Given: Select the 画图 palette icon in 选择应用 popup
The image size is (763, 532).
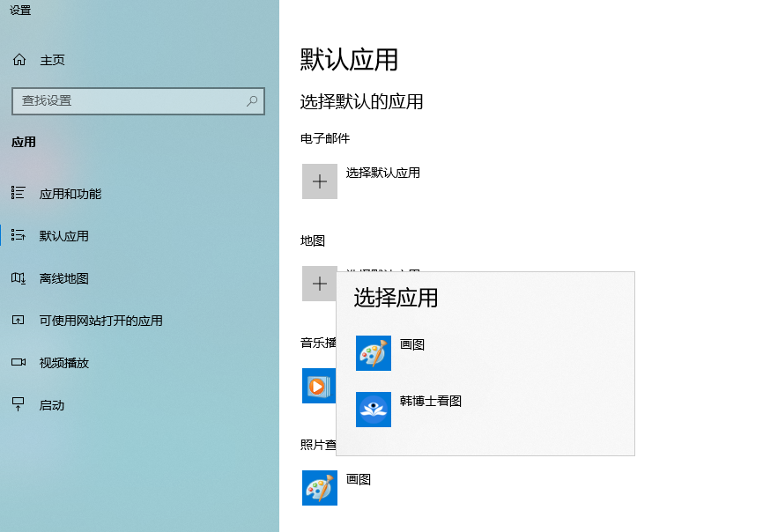Looking at the screenshot, I should [x=373, y=353].
